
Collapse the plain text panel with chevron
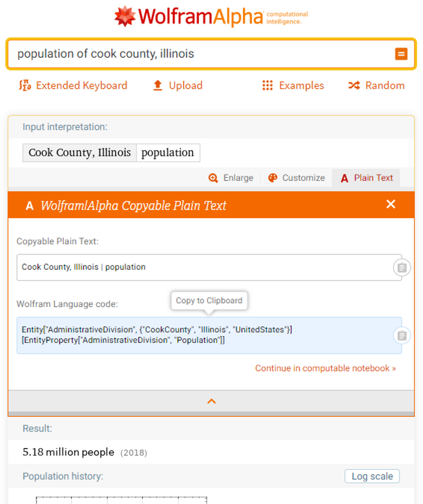(211, 401)
